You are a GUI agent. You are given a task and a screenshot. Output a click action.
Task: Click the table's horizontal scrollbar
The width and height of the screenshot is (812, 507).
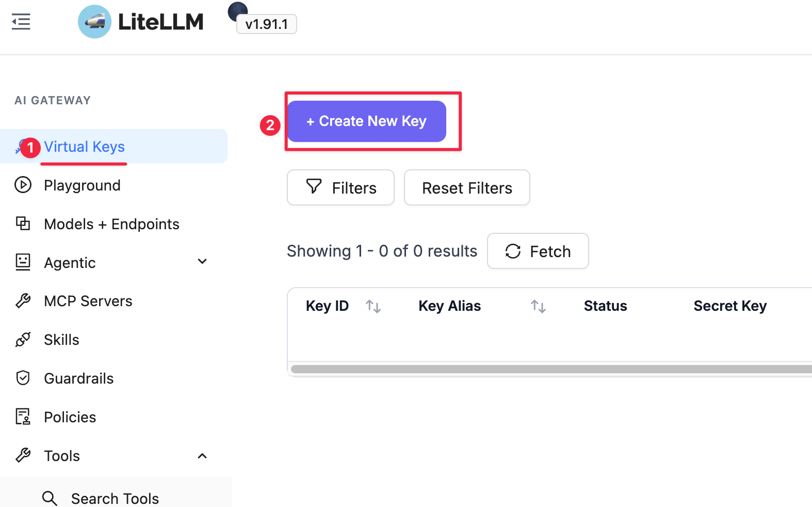point(551,369)
